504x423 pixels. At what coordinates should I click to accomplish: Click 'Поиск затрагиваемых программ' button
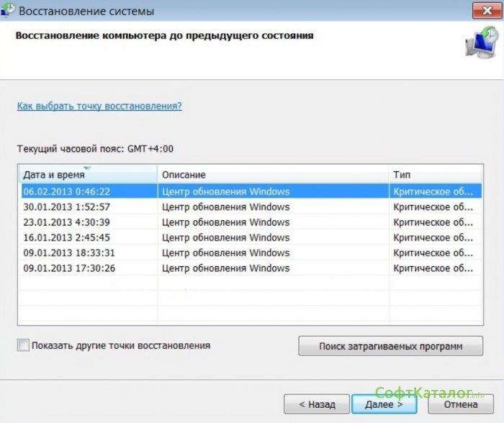(390, 346)
